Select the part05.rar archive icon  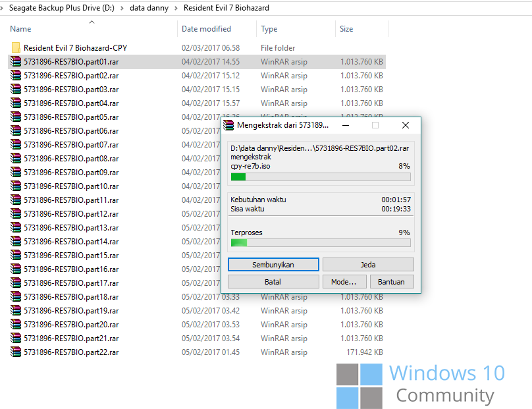tap(16, 117)
